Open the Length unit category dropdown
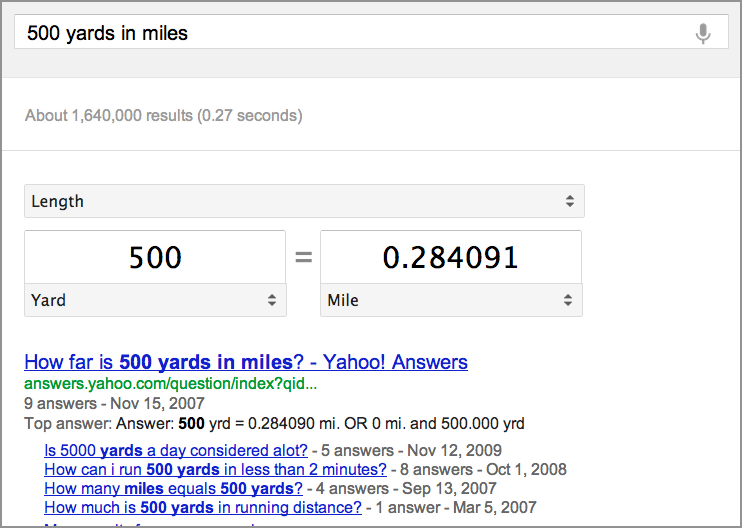The height and width of the screenshot is (528, 742). [x=304, y=201]
